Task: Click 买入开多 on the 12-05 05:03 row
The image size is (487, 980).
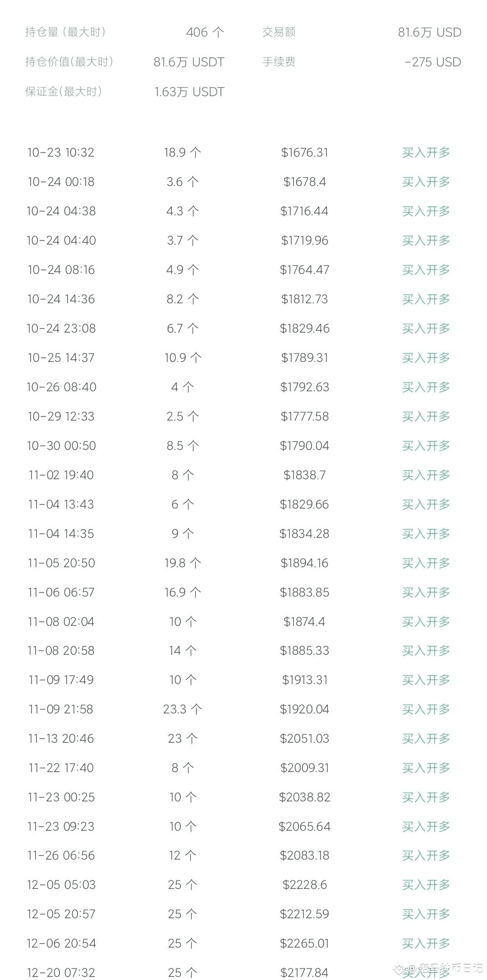Action: pos(426,885)
